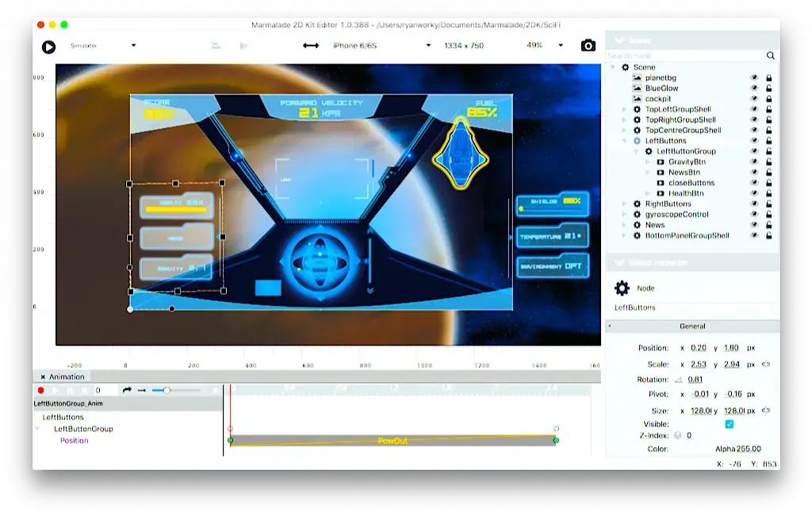812x516 pixels.
Task: Toggle visibility of GravityBtn
Action: tap(754, 162)
